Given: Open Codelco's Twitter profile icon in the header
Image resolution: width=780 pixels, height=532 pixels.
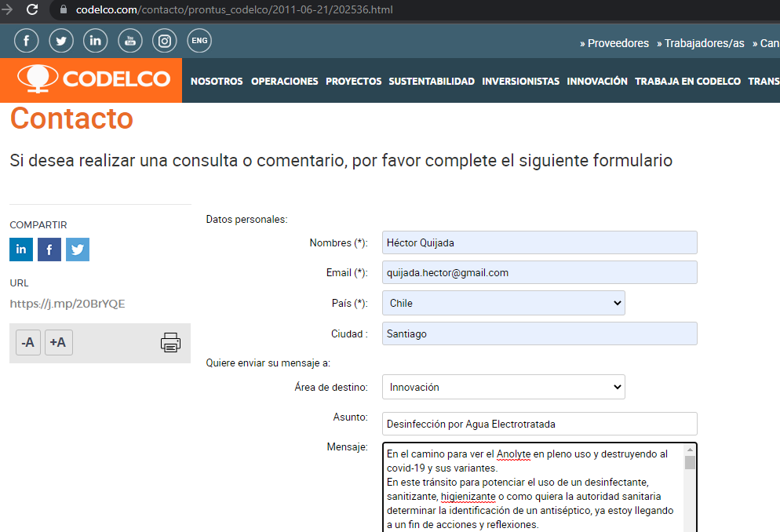Looking at the screenshot, I should 61,41.
